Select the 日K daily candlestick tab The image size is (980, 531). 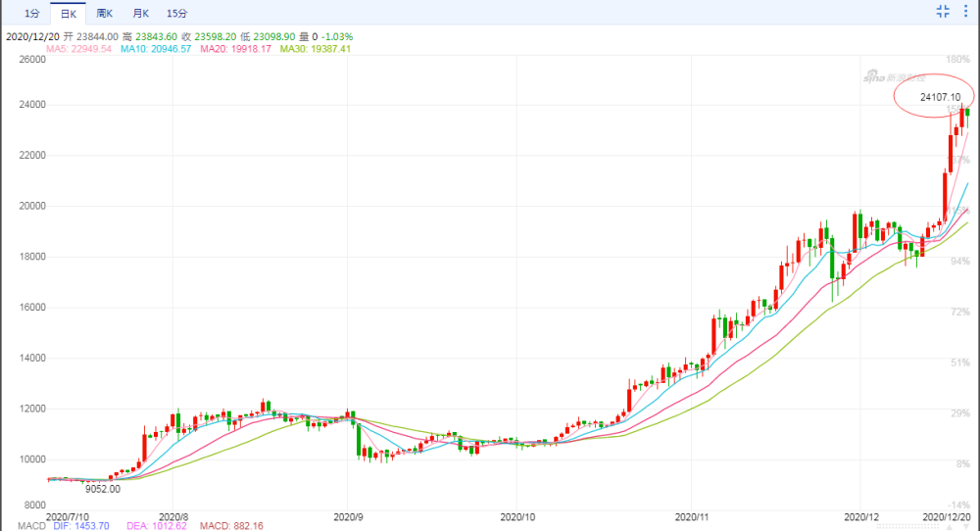pos(69,13)
